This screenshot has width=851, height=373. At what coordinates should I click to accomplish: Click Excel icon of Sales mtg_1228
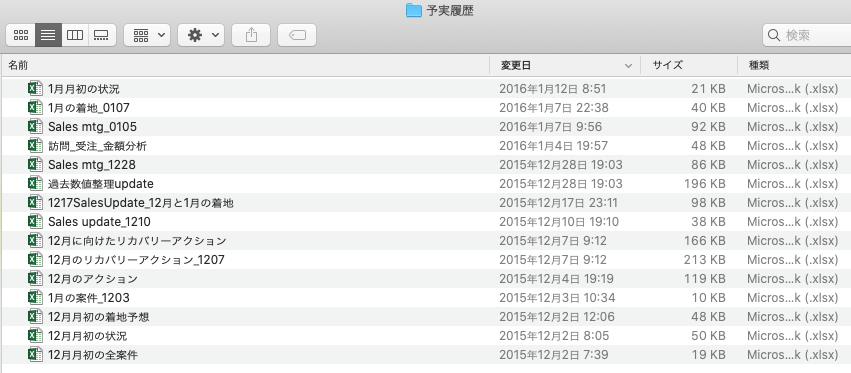(35, 165)
